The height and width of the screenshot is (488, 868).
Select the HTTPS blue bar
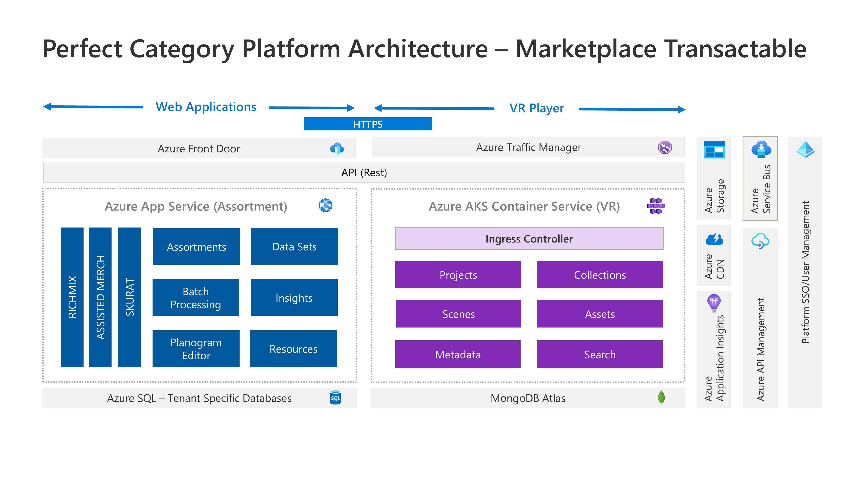tap(368, 124)
